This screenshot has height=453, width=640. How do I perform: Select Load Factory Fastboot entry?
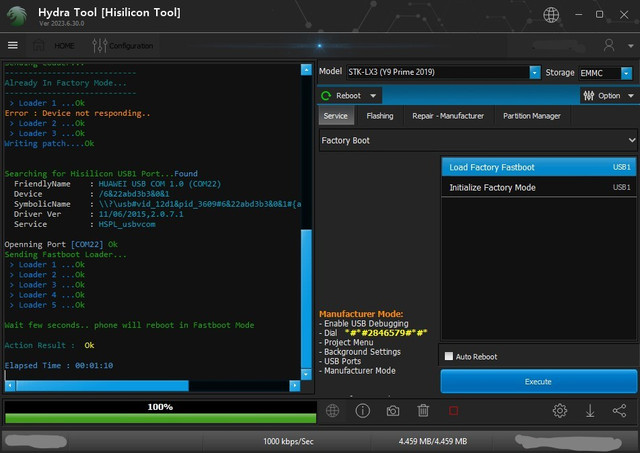[x=539, y=167]
